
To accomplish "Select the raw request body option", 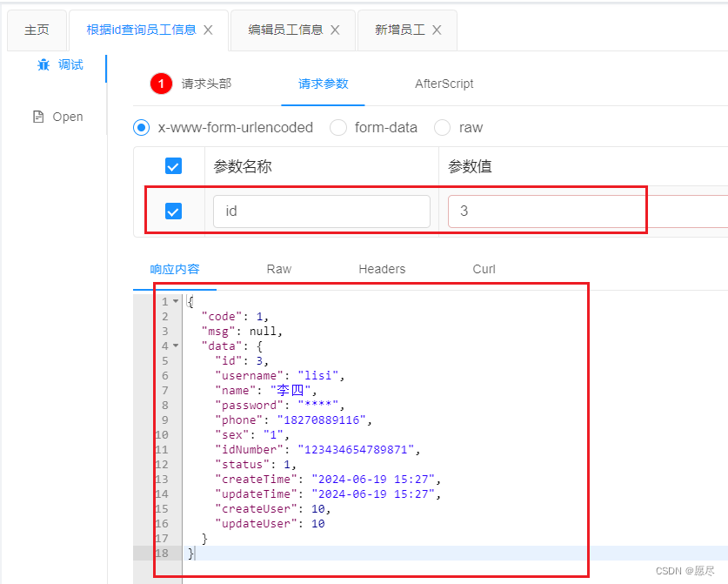I will [x=441, y=127].
